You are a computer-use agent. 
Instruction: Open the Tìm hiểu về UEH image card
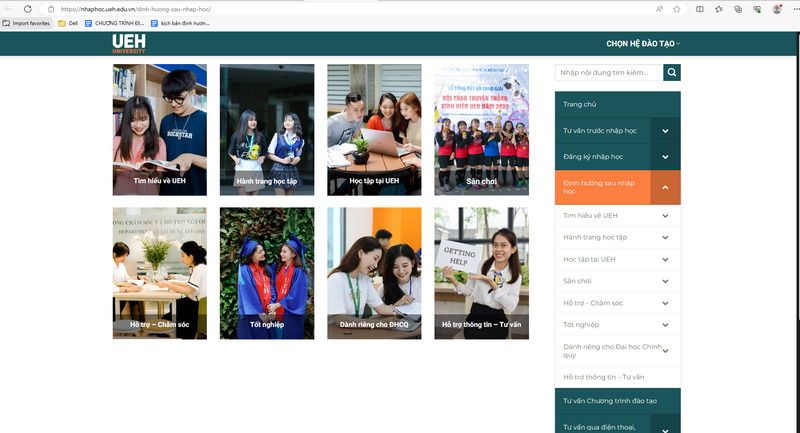[x=160, y=130]
